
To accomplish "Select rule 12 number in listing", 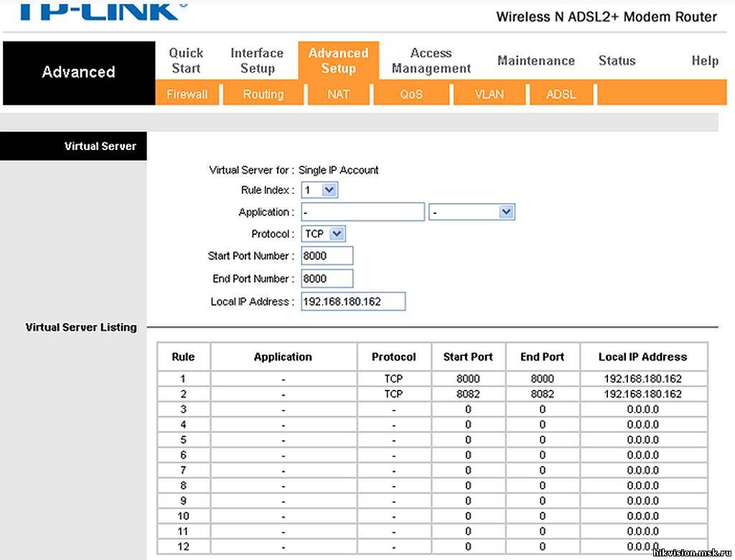I will (x=183, y=546).
